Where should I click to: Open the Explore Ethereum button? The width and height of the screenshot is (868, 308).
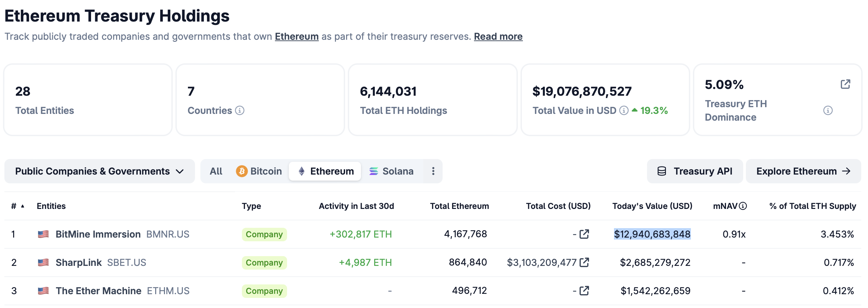point(803,171)
